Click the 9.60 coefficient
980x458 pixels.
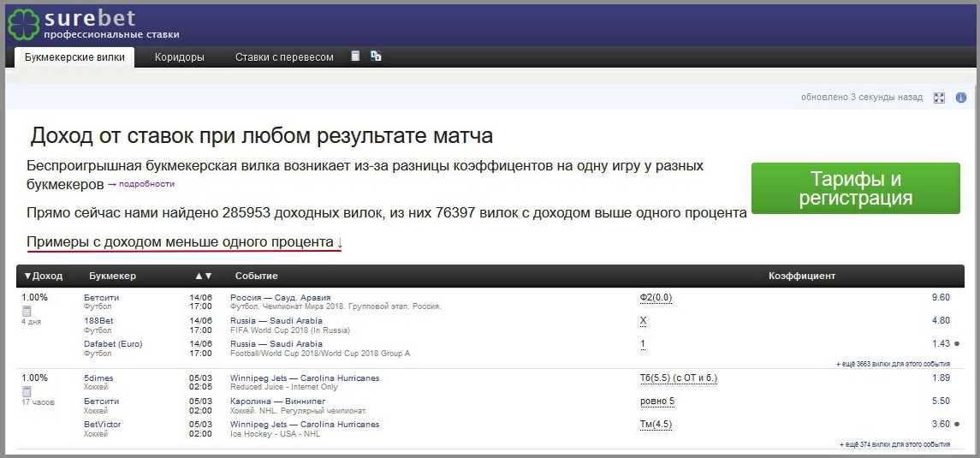click(941, 297)
